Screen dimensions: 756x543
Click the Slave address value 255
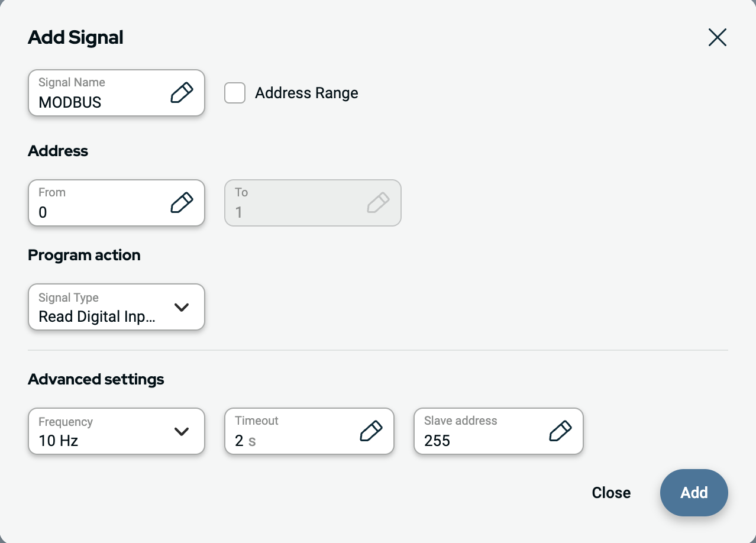tap(437, 441)
